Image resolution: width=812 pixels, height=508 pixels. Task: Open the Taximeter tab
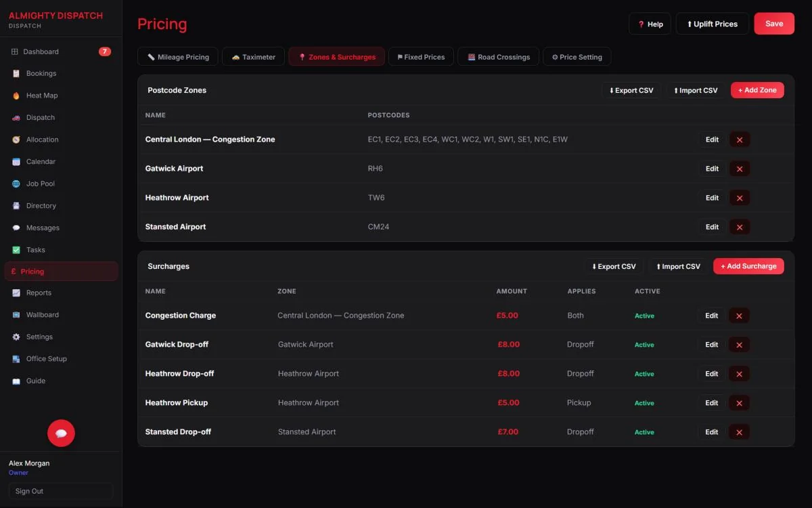[x=253, y=57]
